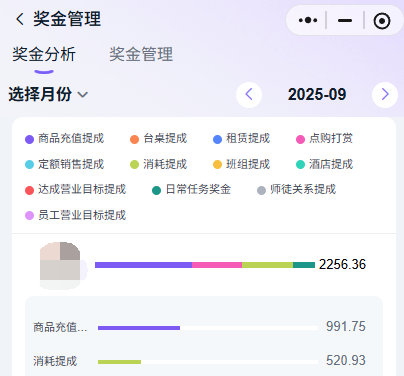Toggle the 点购打赏 legend item
The height and width of the screenshot is (376, 404).
coord(325,138)
